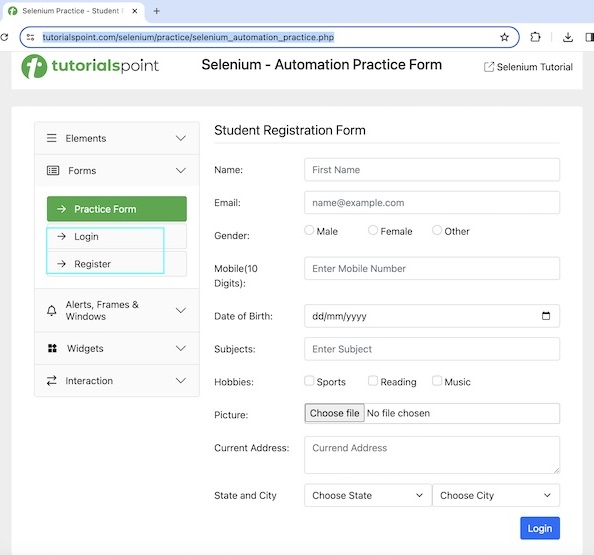Screen dimensions: 594x555
Task: Expand the Widgets sidebar section
Action: pos(117,349)
